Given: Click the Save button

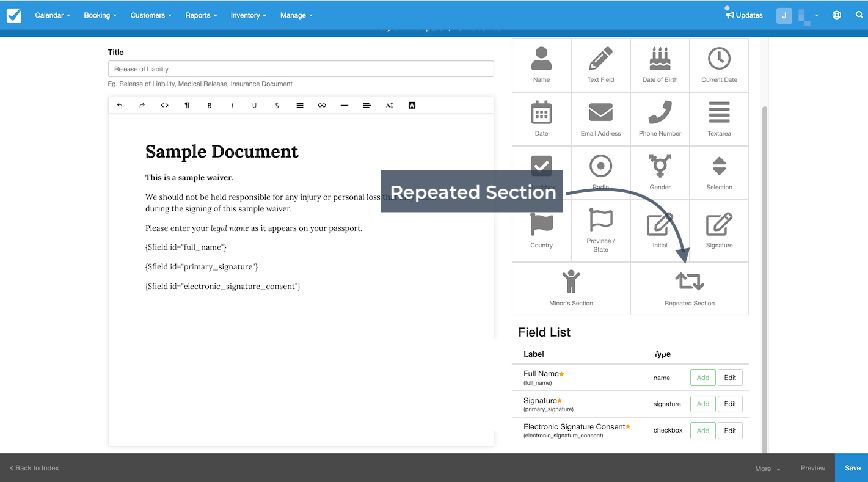Looking at the screenshot, I should [852, 468].
